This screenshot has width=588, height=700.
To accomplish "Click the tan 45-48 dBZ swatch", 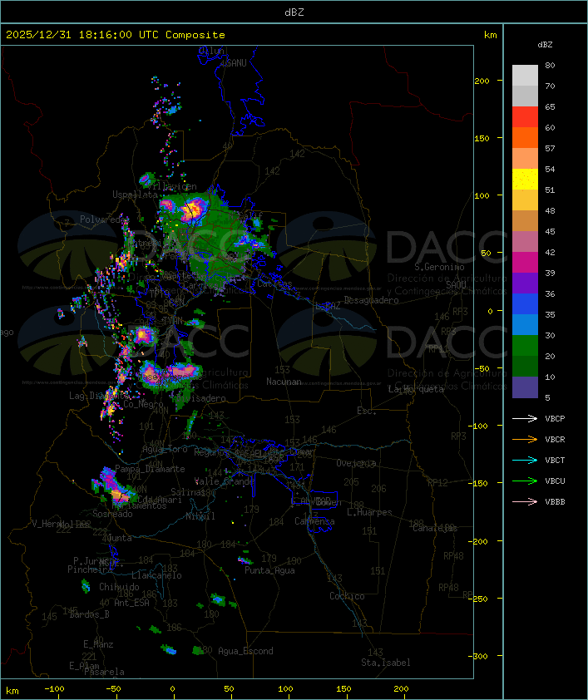I will pyautogui.click(x=525, y=221).
